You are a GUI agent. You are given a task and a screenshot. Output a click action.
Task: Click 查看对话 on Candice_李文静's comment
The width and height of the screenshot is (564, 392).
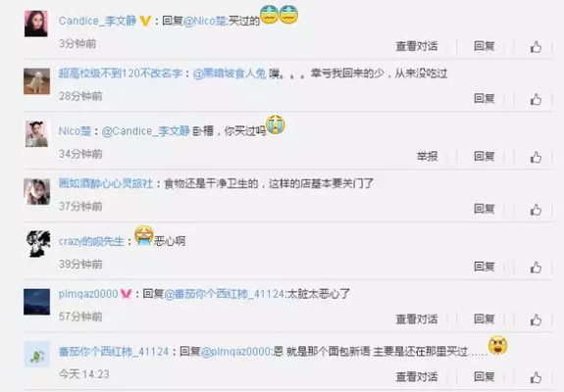click(x=417, y=46)
